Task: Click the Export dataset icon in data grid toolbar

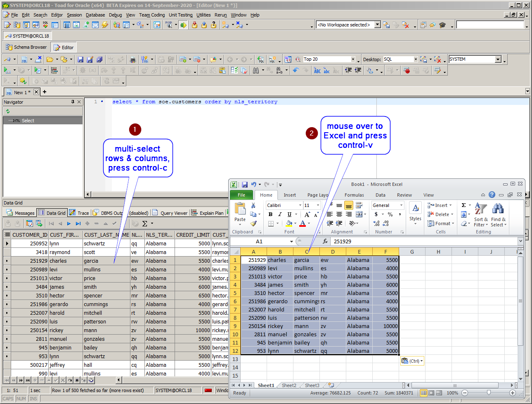Action: pyautogui.click(x=39, y=223)
